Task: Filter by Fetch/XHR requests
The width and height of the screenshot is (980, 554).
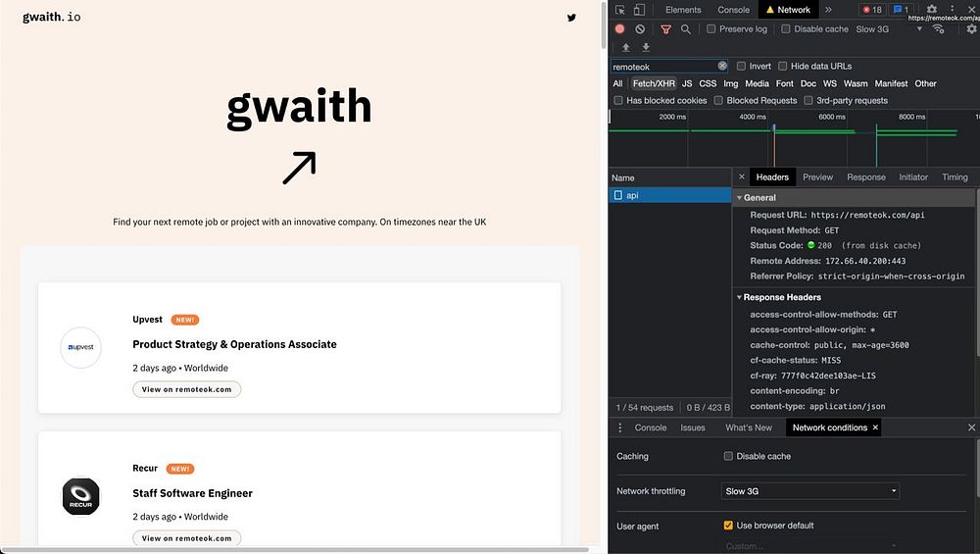Action: [653, 83]
